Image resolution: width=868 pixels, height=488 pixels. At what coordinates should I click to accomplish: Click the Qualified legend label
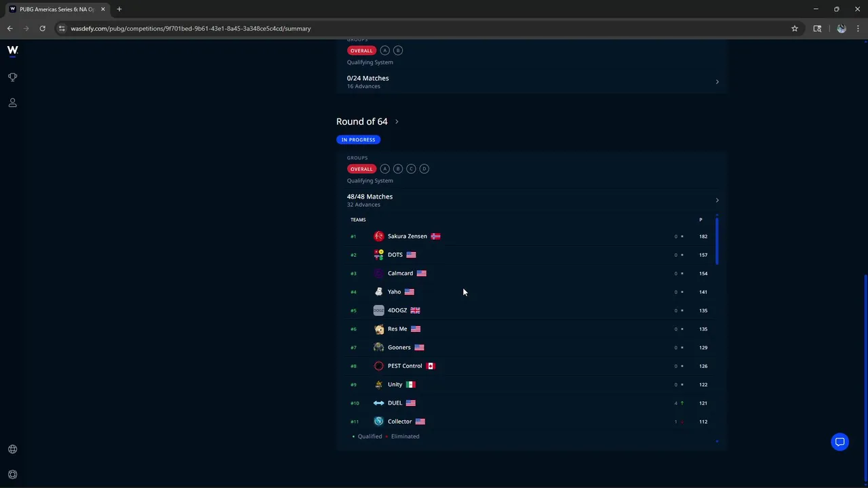(x=370, y=436)
